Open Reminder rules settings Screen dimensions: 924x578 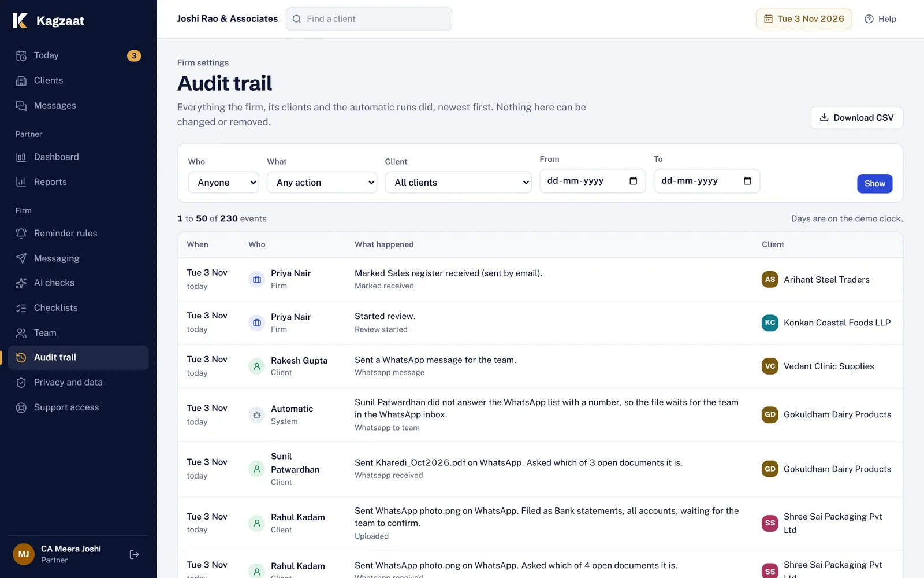pyautogui.click(x=78, y=233)
